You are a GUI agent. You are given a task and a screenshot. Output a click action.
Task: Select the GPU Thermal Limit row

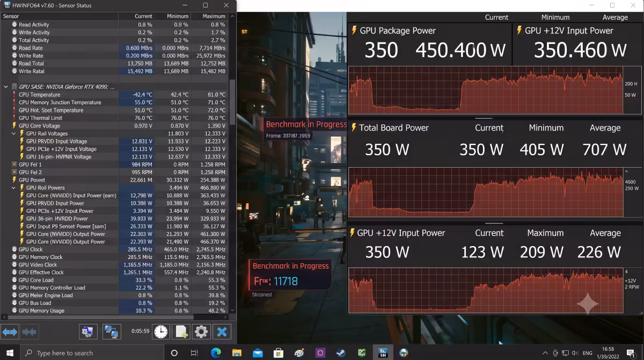pos(114,118)
